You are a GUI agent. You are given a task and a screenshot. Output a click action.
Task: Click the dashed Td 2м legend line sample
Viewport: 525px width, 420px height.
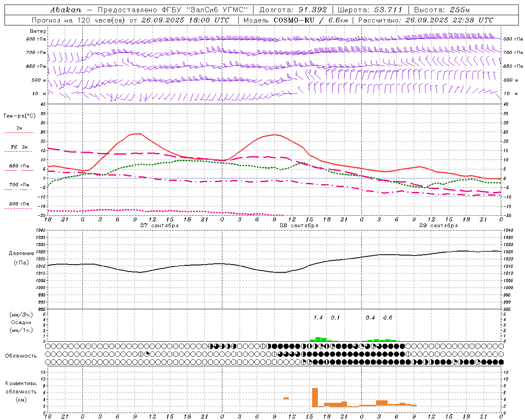pos(19,152)
